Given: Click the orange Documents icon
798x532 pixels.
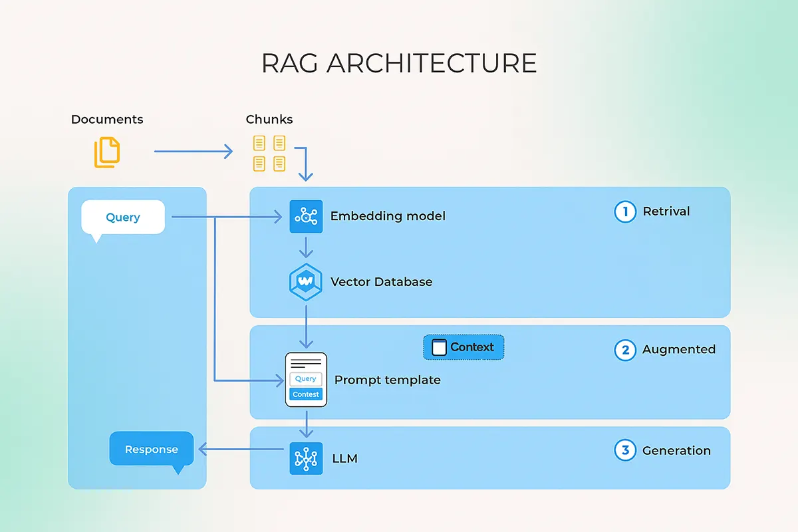Looking at the screenshot, I should (107, 152).
